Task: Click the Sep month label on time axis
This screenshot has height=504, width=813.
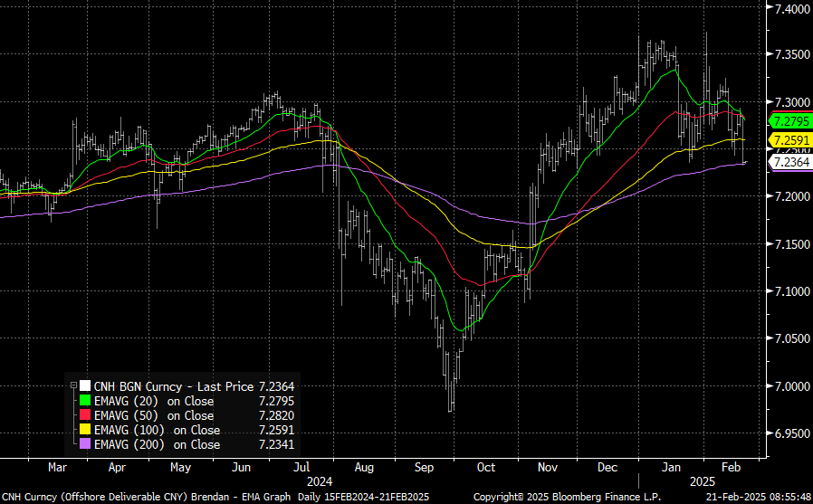Action: 424,468
